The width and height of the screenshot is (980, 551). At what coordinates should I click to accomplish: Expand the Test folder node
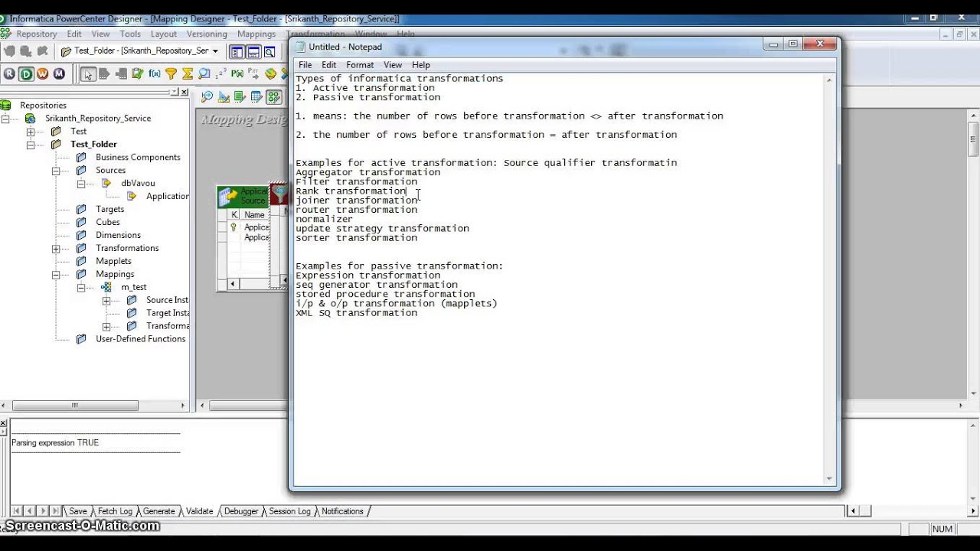click(x=31, y=132)
